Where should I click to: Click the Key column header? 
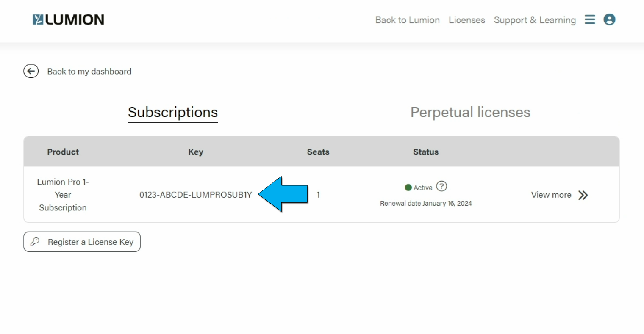(x=195, y=152)
